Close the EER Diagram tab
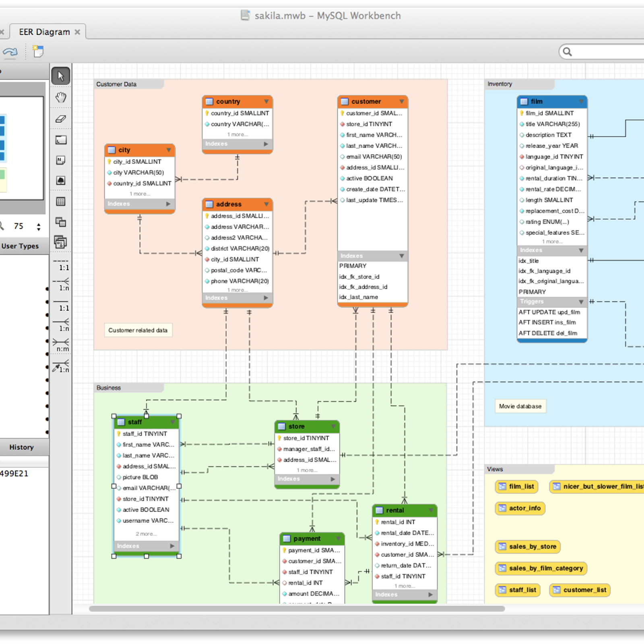 click(x=77, y=32)
